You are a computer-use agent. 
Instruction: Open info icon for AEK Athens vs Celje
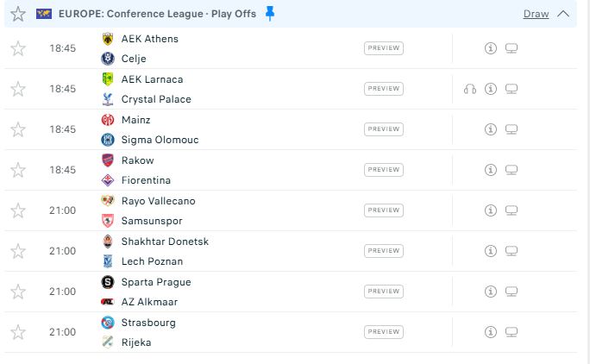491,48
